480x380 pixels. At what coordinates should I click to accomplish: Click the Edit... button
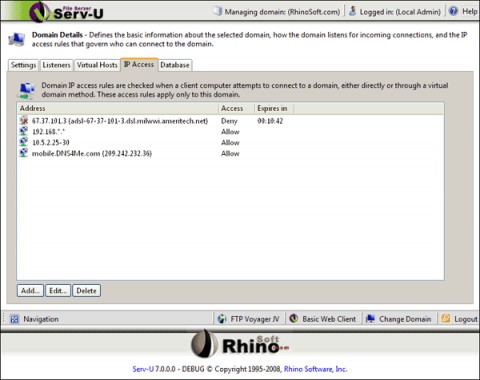coord(58,291)
